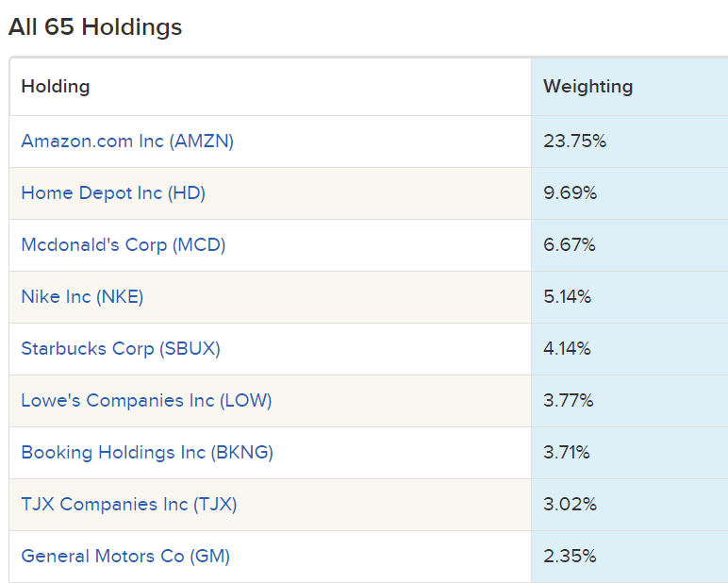Click the 9.69% weighting value
The image size is (728, 583).
(x=570, y=193)
